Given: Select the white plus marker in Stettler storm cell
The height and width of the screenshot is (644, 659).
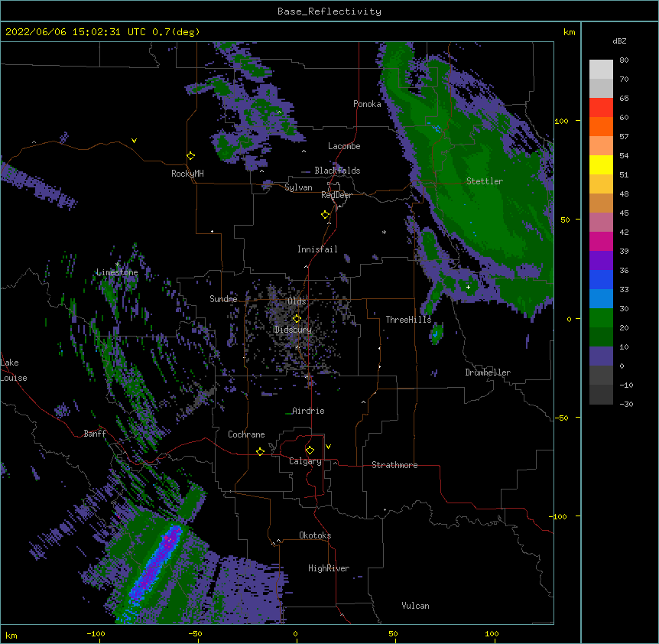Looking at the screenshot, I should (468, 287).
